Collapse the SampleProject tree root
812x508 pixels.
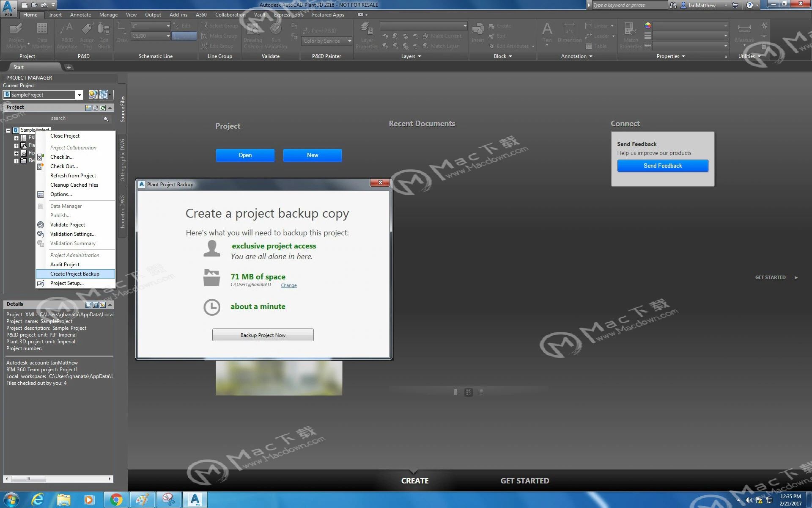pyautogui.click(x=8, y=130)
